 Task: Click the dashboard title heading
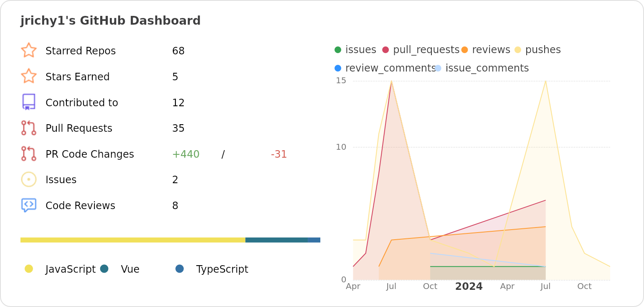click(x=111, y=20)
